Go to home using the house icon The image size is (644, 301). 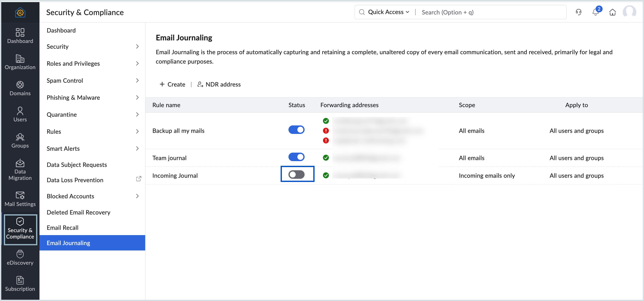(612, 12)
